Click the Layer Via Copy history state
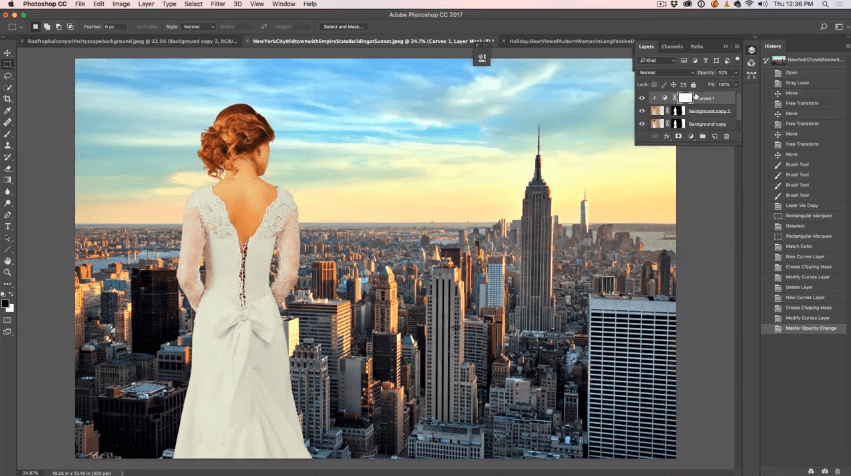The width and height of the screenshot is (851, 476). (x=804, y=205)
